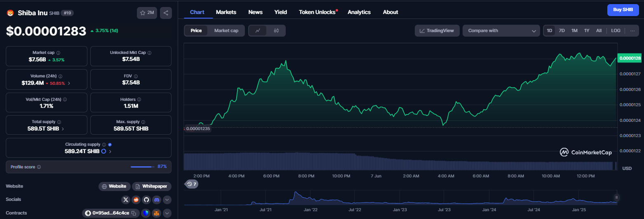Click the 0.0000128 current price label
The width and height of the screenshot is (644, 219).
[630, 58]
